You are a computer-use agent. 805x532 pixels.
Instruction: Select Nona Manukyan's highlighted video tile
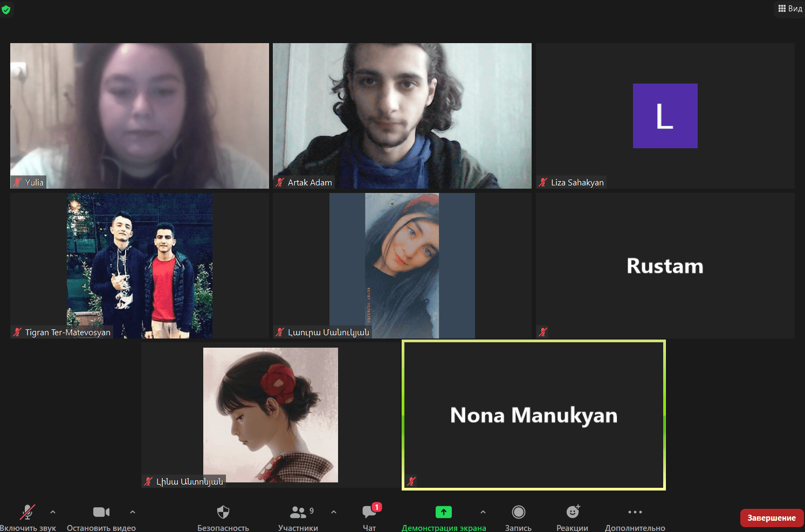click(533, 415)
